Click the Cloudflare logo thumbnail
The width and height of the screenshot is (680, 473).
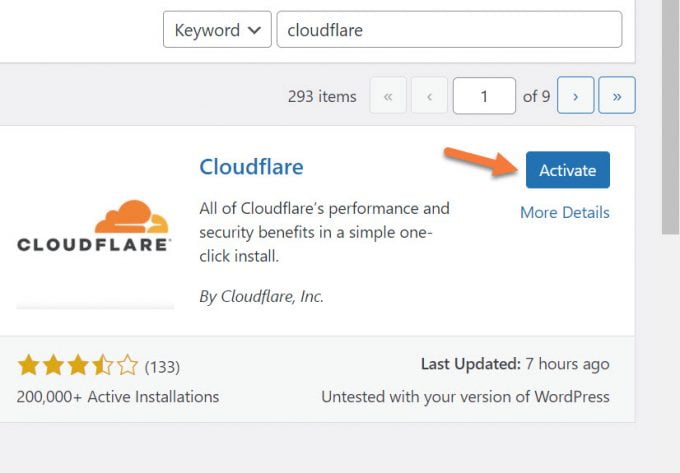95,230
